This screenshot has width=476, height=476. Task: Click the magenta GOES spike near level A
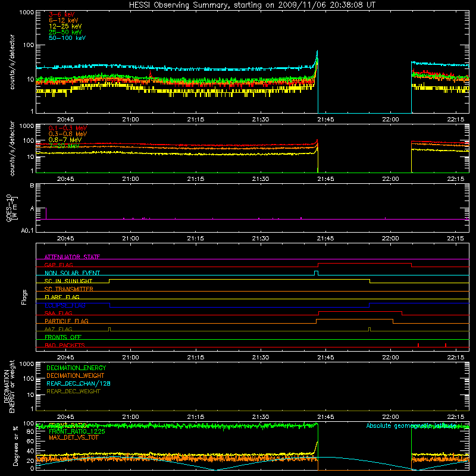46,214
